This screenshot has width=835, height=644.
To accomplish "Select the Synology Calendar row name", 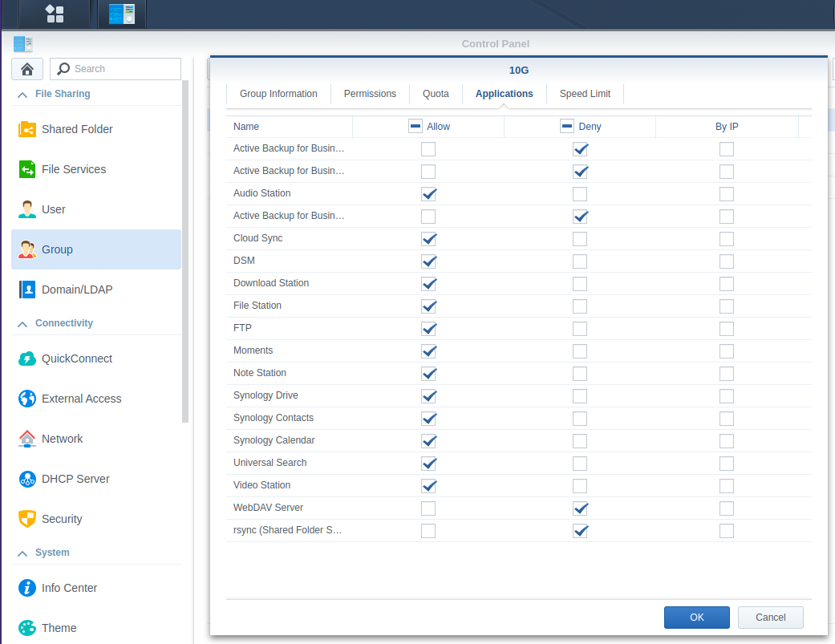I will coord(274,440).
